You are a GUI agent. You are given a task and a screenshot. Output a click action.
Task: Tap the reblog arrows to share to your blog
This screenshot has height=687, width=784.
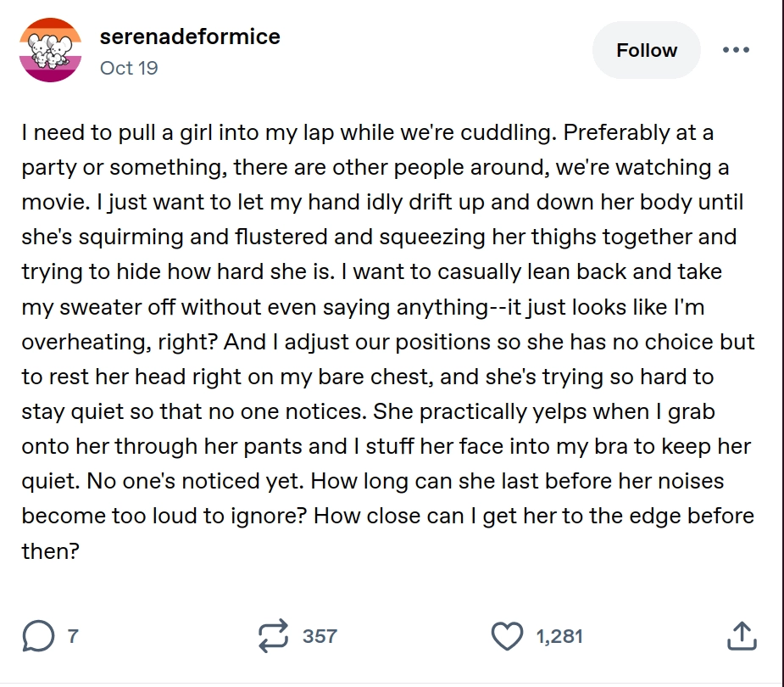click(273, 634)
